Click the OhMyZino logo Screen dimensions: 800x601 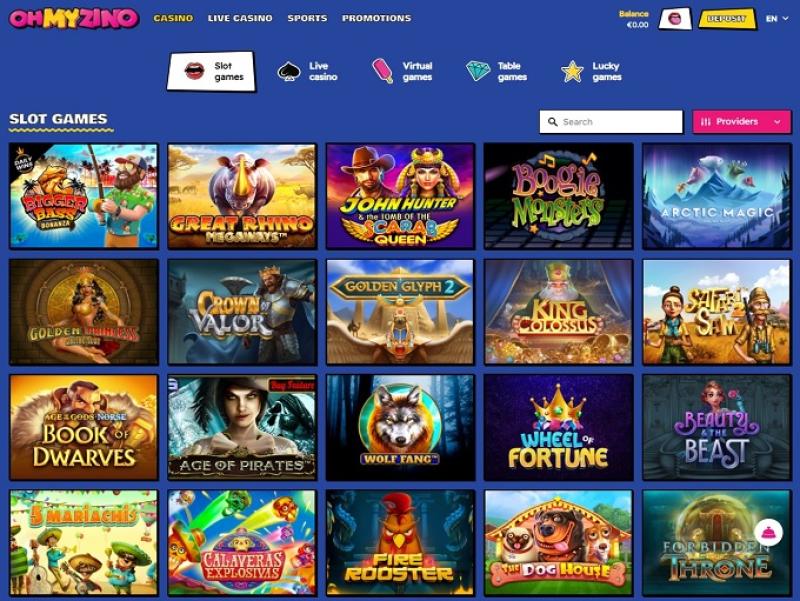tap(74, 18)
